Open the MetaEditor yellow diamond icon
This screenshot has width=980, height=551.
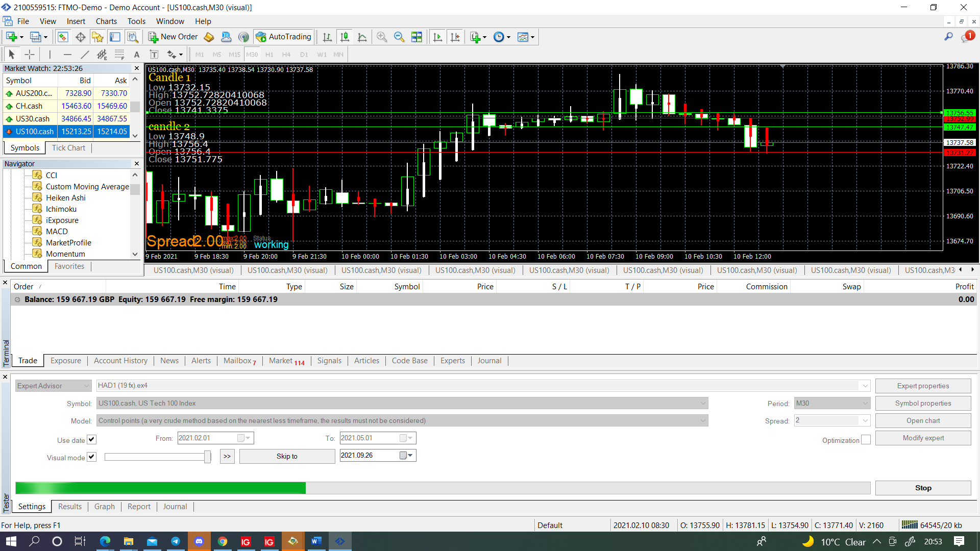tap(209, 37)
